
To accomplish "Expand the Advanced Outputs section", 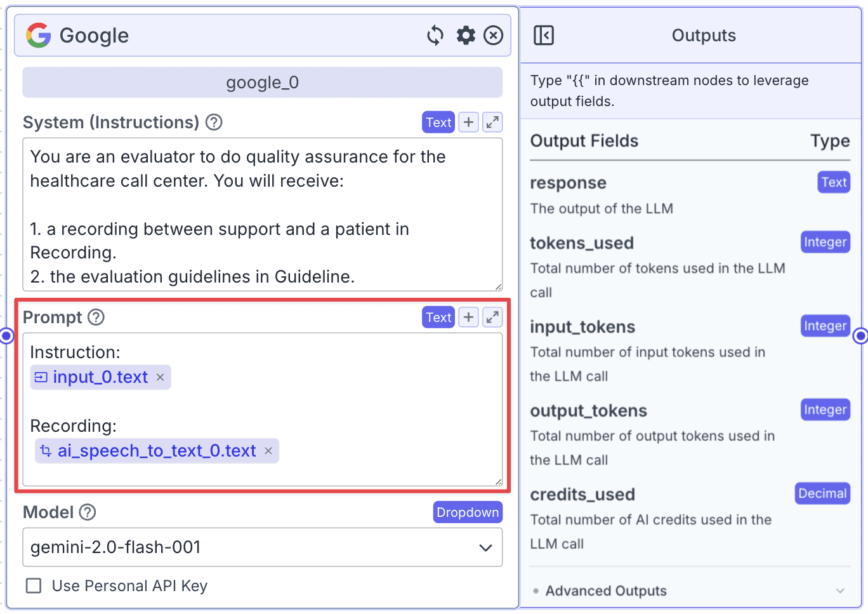I will tap(690, 591).
